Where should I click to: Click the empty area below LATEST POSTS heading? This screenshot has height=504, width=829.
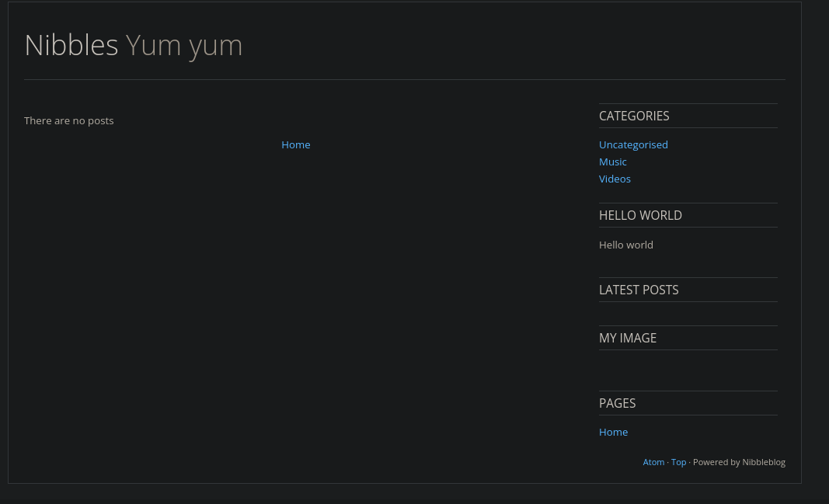click(x=688, y=313)
